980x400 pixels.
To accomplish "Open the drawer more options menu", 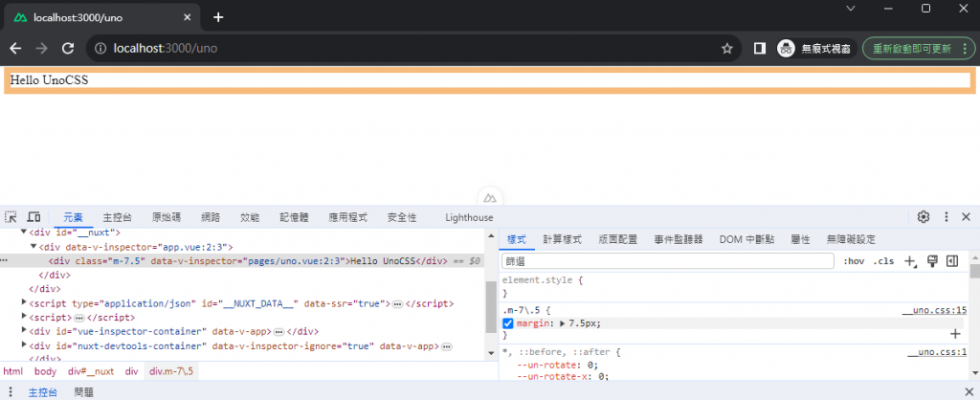I will [10, 392].
